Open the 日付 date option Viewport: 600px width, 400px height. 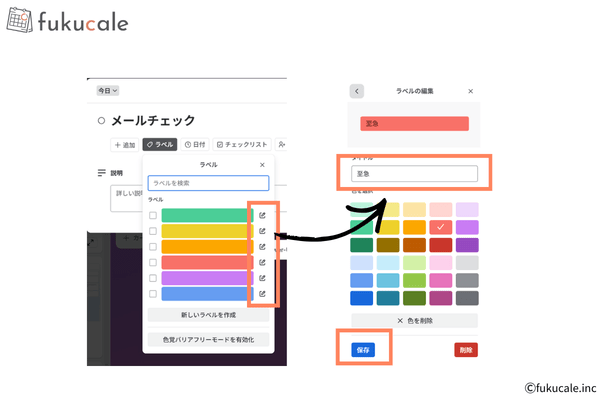coord(195,145)
